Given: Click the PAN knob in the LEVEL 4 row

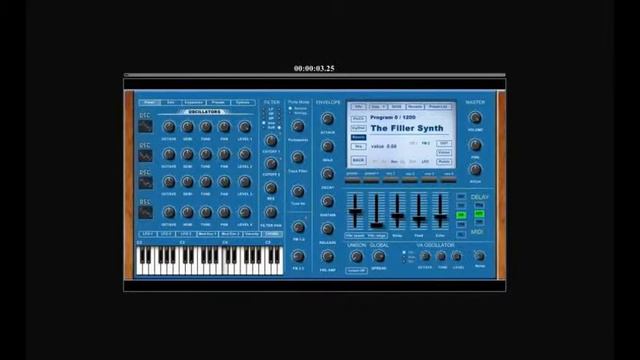Looking at the screenshot, I should point(224,212).
